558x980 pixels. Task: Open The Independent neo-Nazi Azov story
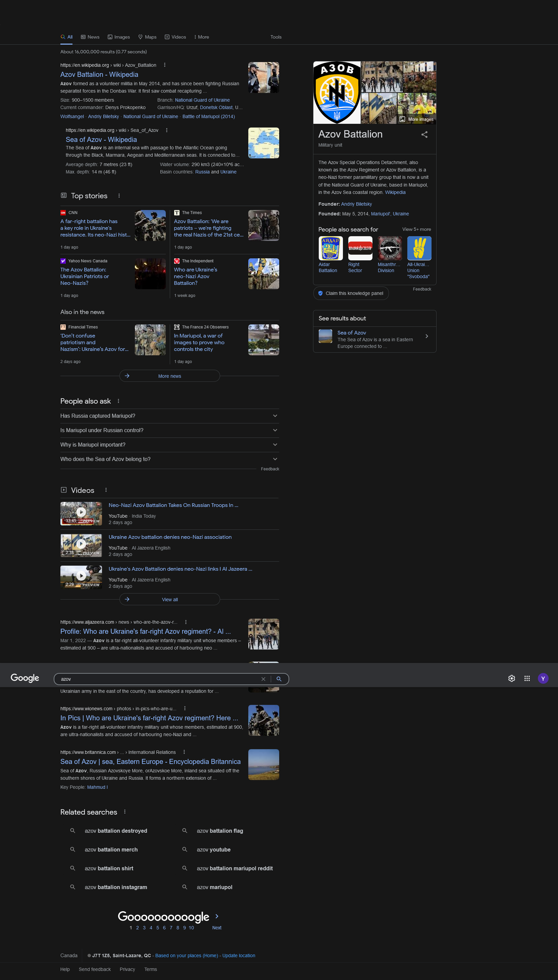(196, 276)
